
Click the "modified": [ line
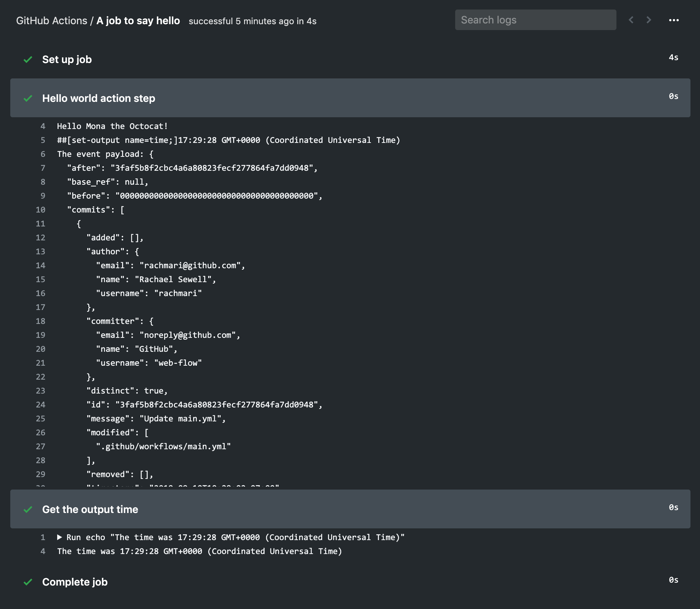(x=117, y=432)
